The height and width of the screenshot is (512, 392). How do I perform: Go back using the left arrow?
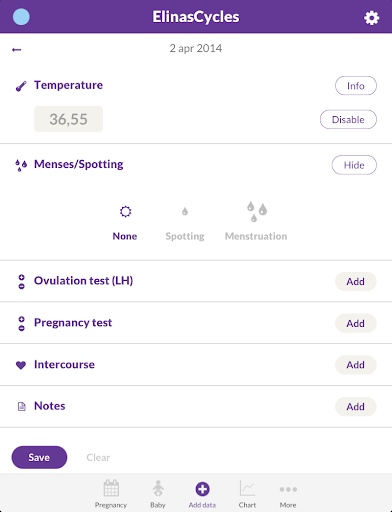pyautogui.click(x=16, y=50)
